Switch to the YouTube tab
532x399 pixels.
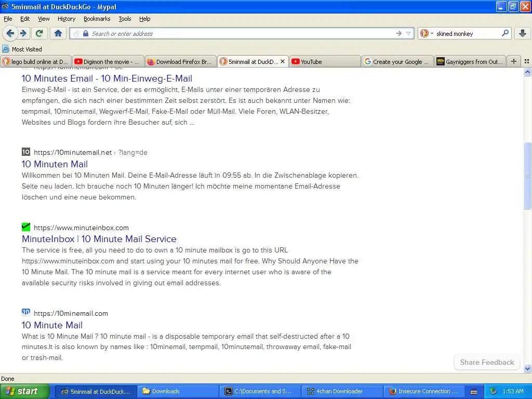(x=325, y=61)
